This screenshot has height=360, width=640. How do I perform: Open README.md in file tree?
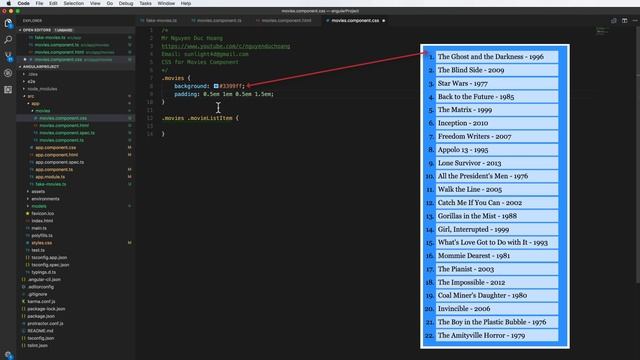[40, 331]
